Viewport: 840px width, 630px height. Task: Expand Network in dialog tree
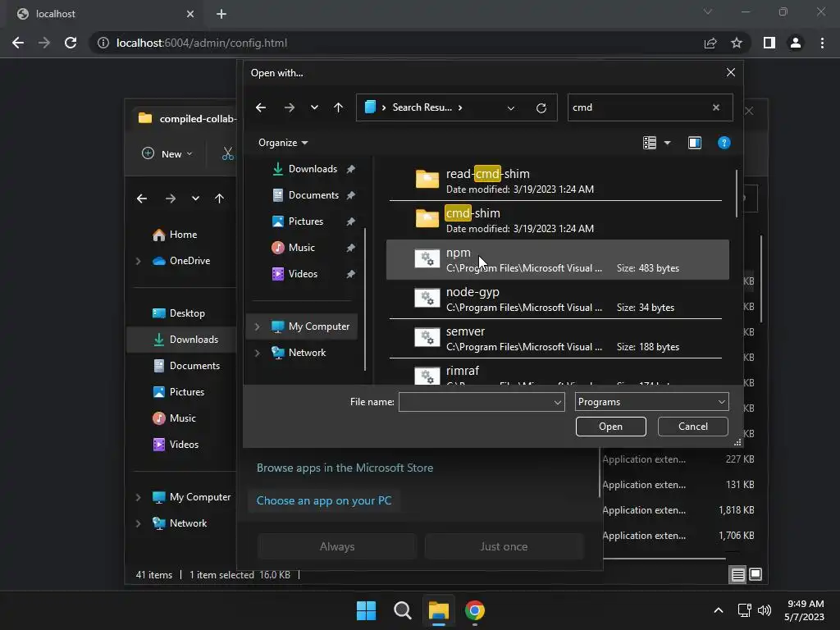(257, 353)
